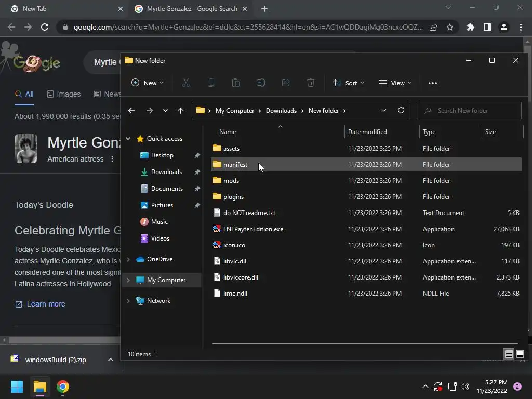
Task: Open Downloads in Quick access
Action: [166, 171]
